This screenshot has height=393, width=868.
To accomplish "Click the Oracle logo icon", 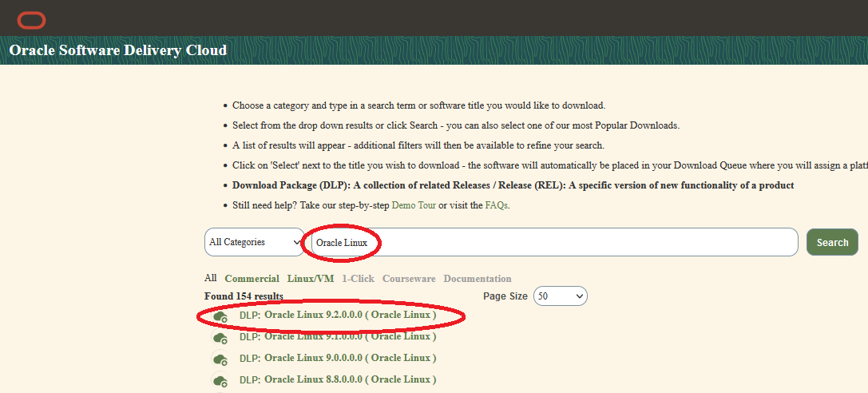I will click(x=32, y=21).
